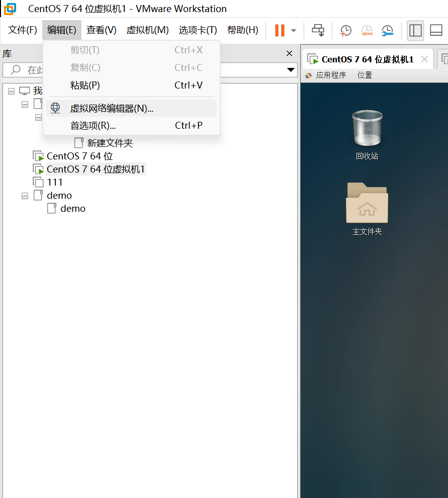Select CentOS 7 64 位虚拟机1 in library
The height and width of the screenshot is (498, 448).
click(96, 170)
